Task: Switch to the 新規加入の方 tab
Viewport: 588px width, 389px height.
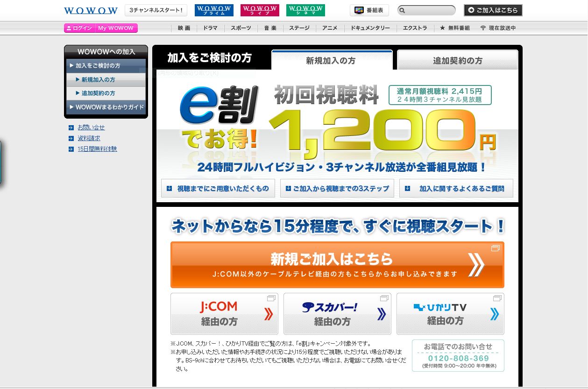Action: pyautogui.click(x=332, y=60)
